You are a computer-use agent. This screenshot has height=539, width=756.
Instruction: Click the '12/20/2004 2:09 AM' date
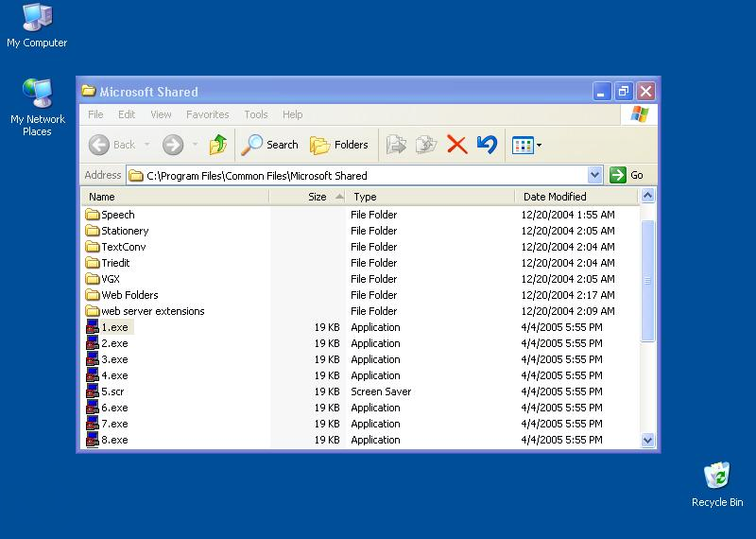tap(568, 311)
